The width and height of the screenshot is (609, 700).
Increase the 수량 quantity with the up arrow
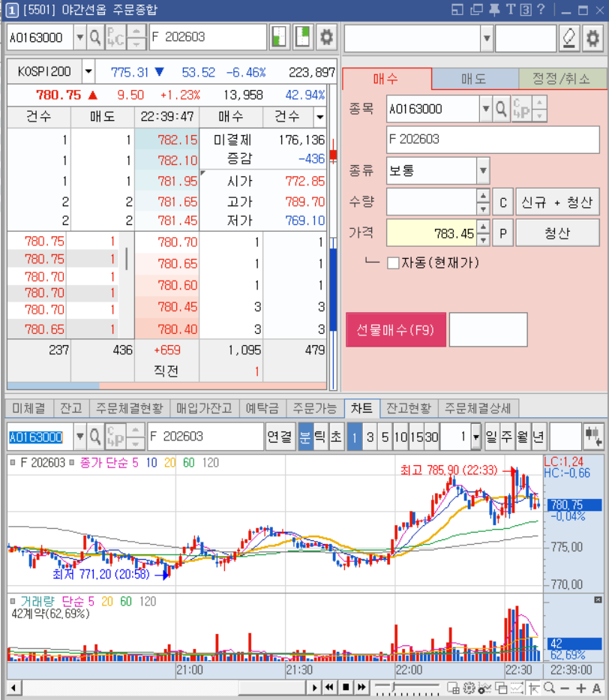[x=483, y=196]
